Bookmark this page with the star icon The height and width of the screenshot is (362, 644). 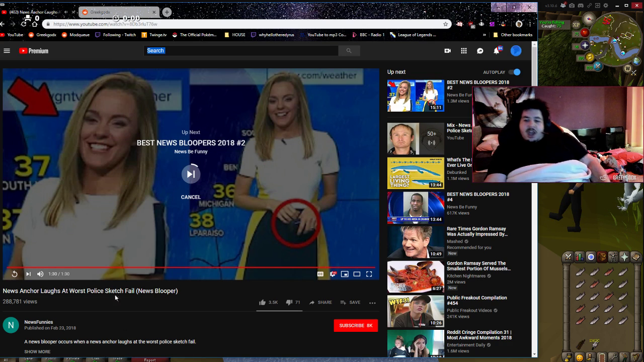tap(445, 24)
